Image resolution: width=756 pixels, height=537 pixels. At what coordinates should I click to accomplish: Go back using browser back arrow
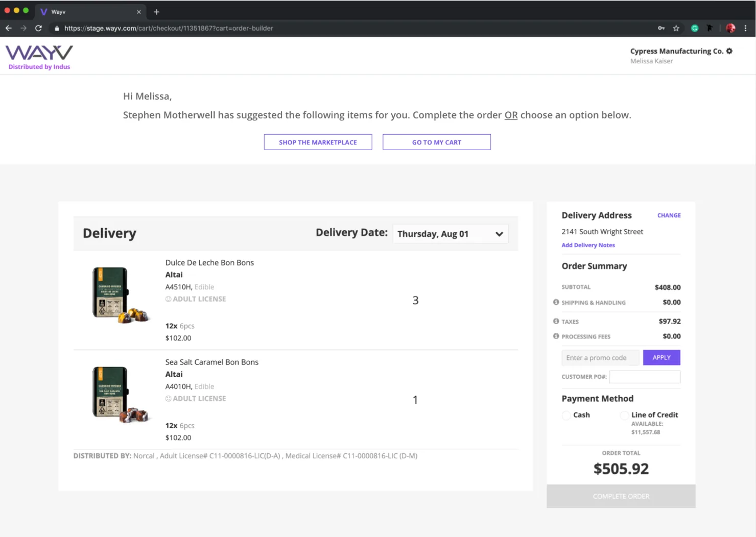tap(8, 28)
